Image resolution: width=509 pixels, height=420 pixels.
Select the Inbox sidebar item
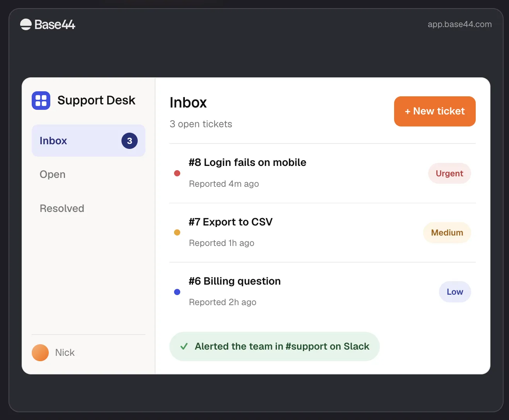[89, 141]
